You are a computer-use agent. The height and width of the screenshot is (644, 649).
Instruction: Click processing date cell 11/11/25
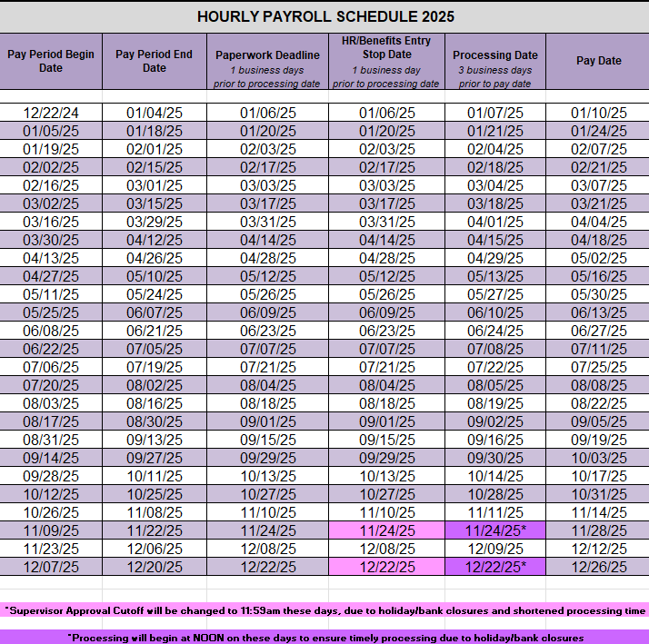[x=495, y=512]
